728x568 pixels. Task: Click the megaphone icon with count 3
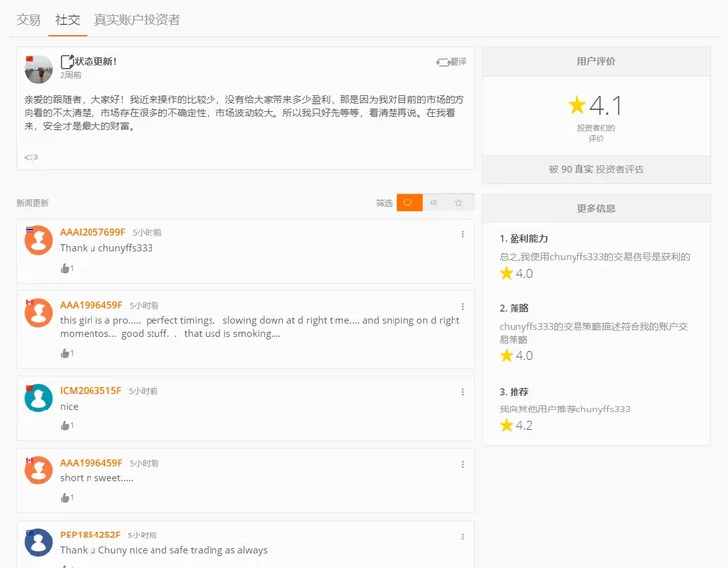tap(31, 158)
